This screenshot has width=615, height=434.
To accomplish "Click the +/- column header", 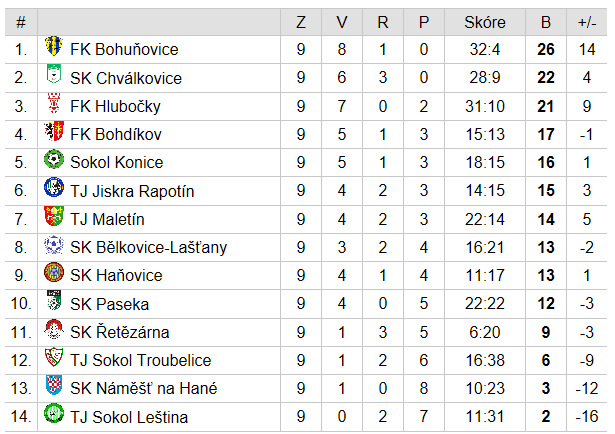I will pyautogui.click(x=587, y=22).
